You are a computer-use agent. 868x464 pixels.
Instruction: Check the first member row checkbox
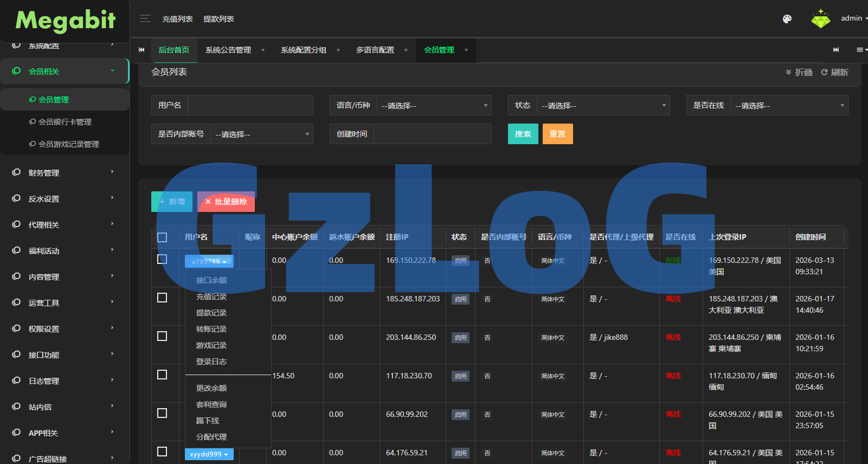pyautogui.click(x=162, y=260)
